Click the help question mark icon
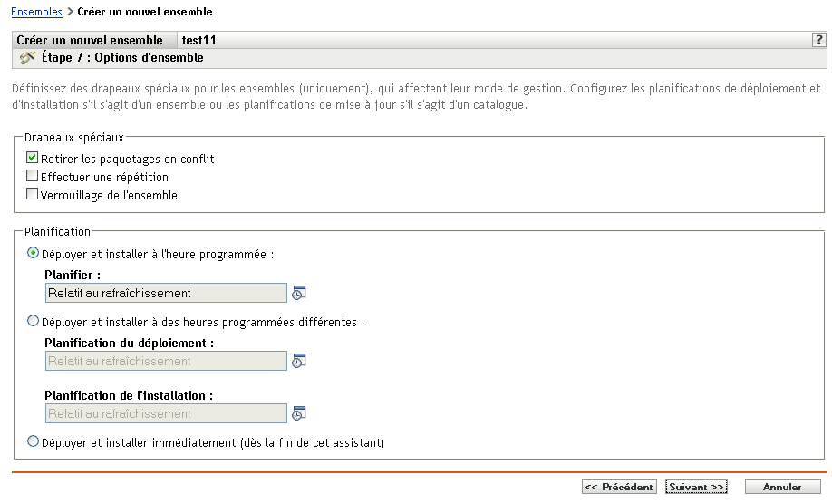Image resolution: width=832 pixels, height=504 pixels. pyautogui.click(x=818, y=40)
